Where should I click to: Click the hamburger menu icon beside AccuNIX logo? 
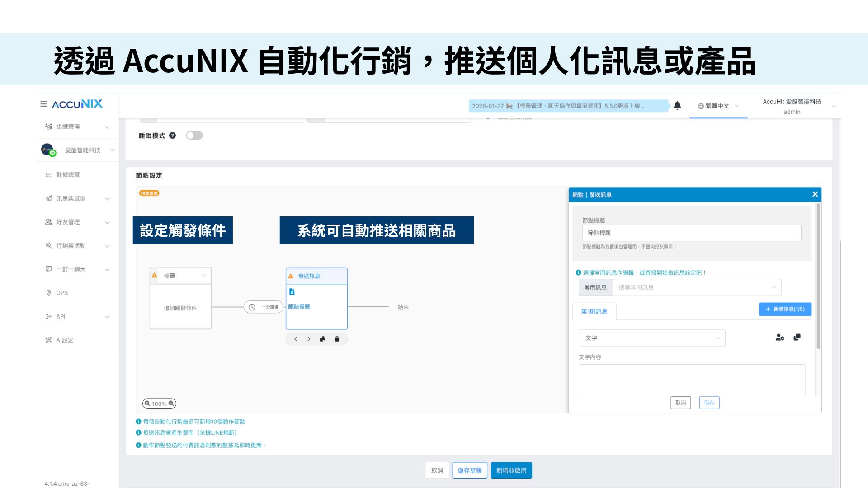[43, 104]
